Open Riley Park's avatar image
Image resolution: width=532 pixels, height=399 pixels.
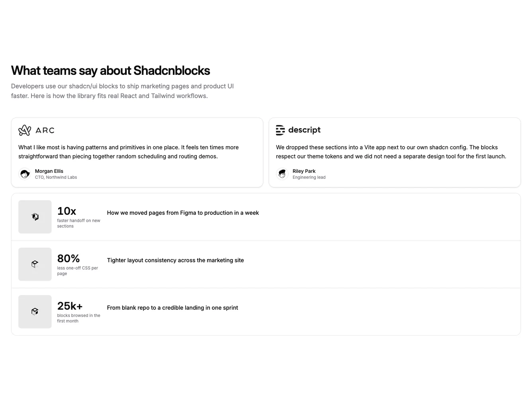coord(282,174)
